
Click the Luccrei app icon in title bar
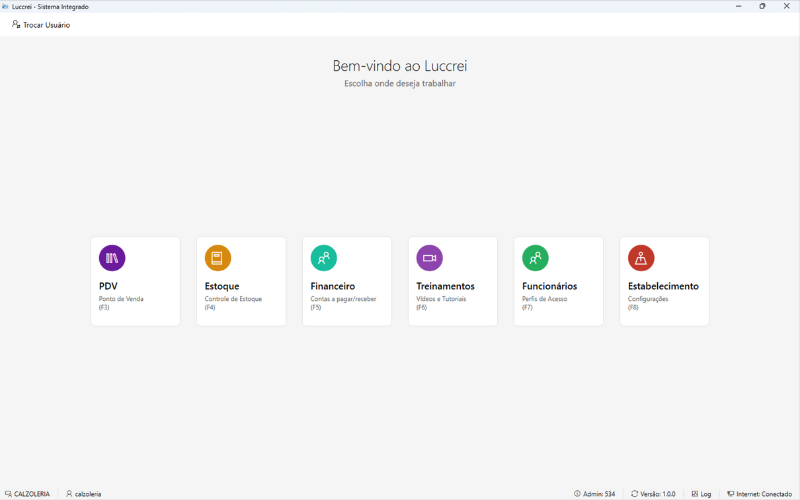[5, 7]
